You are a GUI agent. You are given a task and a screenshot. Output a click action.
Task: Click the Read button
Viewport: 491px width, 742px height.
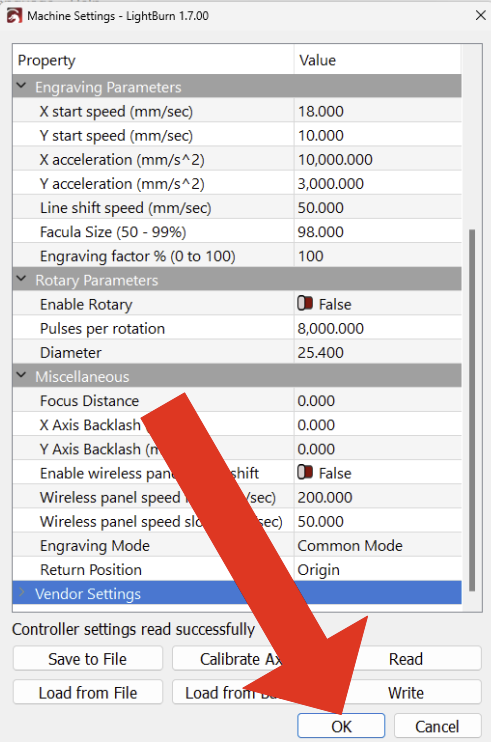[406, 659]
